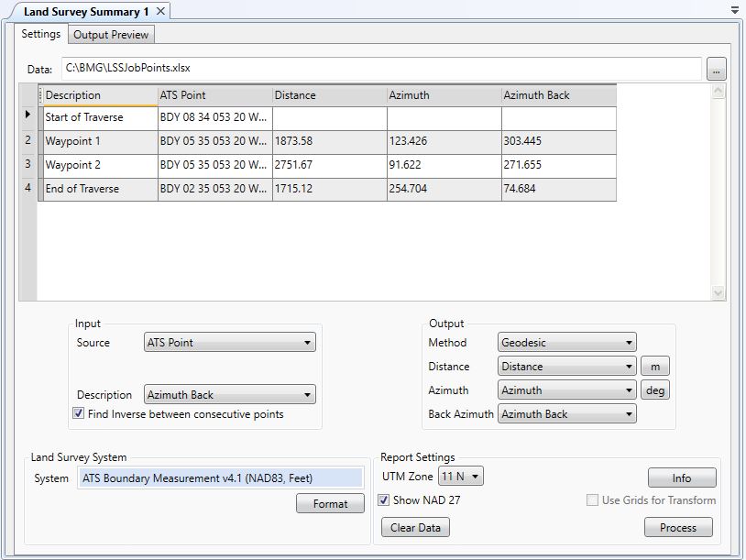Close the Land Survey Summary 1 tab

pos(160,11)
